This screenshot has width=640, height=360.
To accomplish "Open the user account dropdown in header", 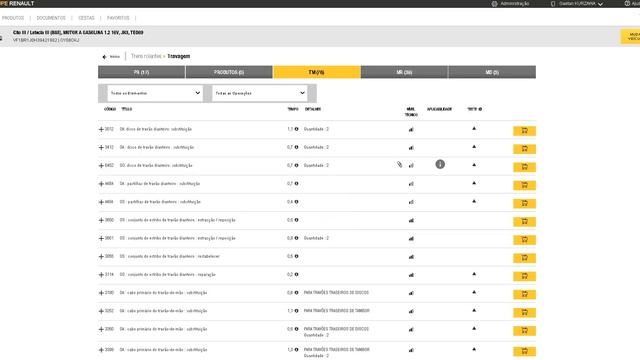I will click(577, 4).
